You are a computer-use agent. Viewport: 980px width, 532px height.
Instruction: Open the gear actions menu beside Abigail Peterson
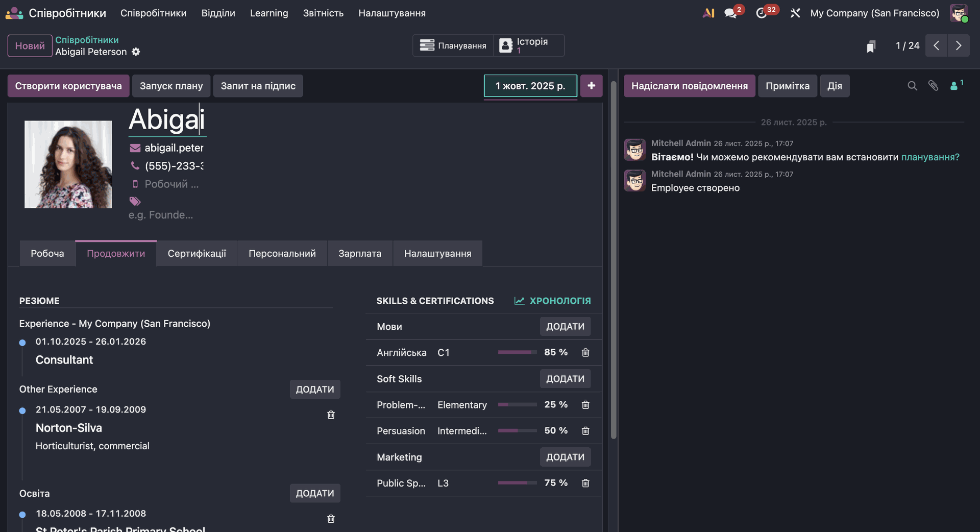pyautogui.click(x=136, y=52)
